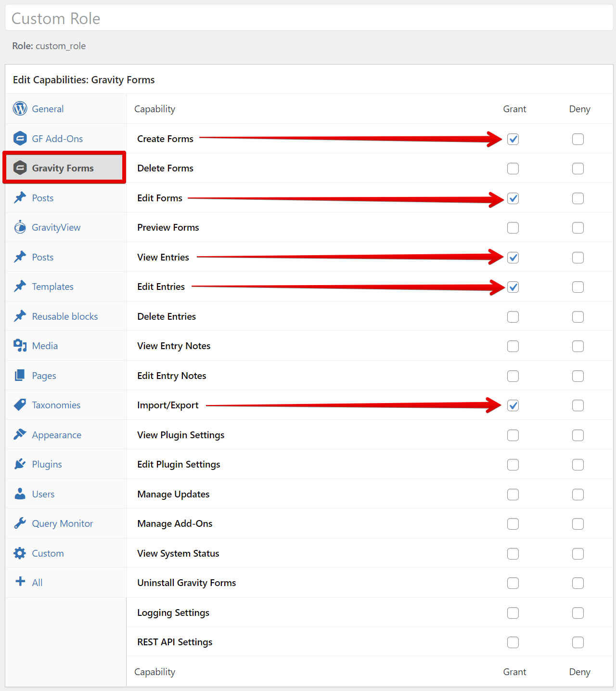
Task: Deny the Delete Forms capability
Action: [578, 169]
